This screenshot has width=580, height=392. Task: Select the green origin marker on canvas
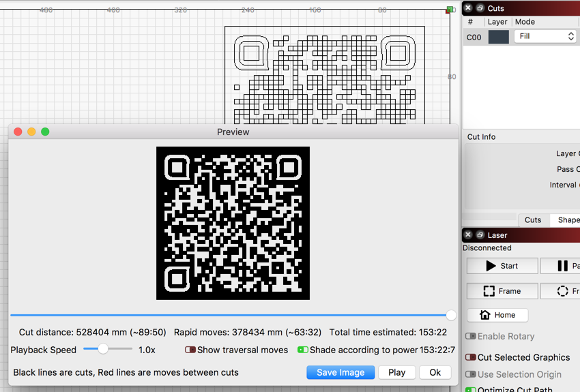(x=450, y=10)
